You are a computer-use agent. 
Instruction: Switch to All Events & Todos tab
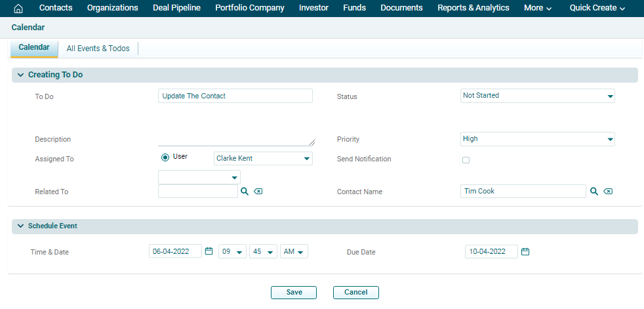point(98,49)
